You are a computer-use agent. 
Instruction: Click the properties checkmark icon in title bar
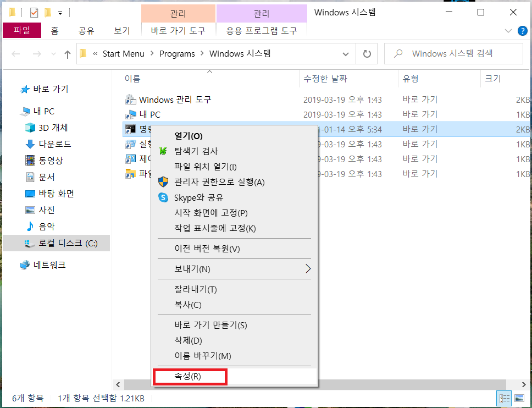click(34, 13)
